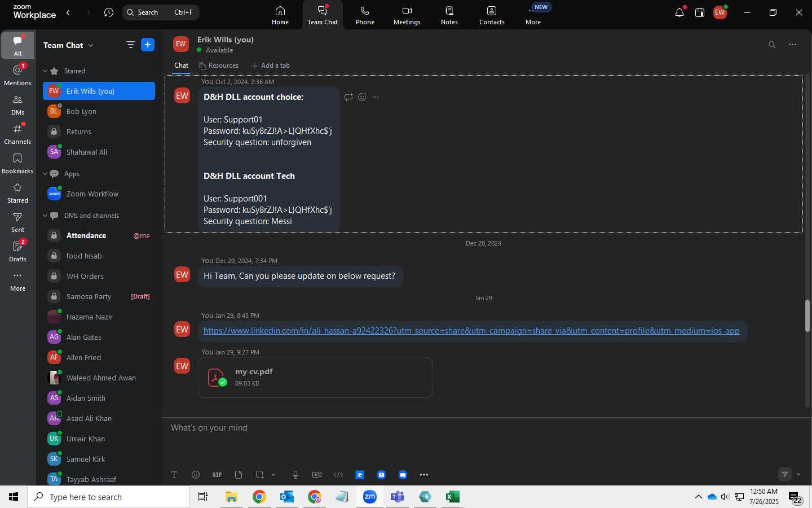This screenshot has width=812, height=508.
Task: Collapse the Starred section
Action: click(x=45, y=71)
